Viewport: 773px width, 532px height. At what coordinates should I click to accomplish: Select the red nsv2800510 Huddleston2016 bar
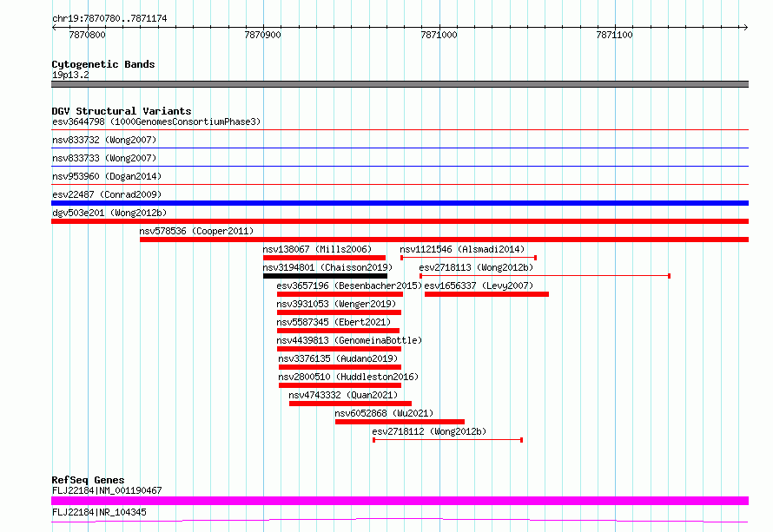(340, 385)
